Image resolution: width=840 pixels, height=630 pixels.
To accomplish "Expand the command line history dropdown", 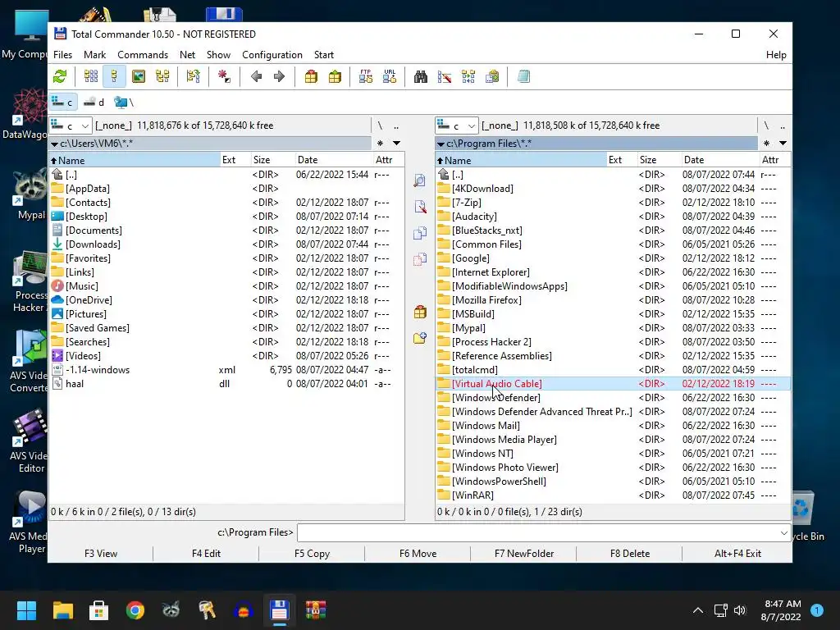I will (x=783, y=533).
